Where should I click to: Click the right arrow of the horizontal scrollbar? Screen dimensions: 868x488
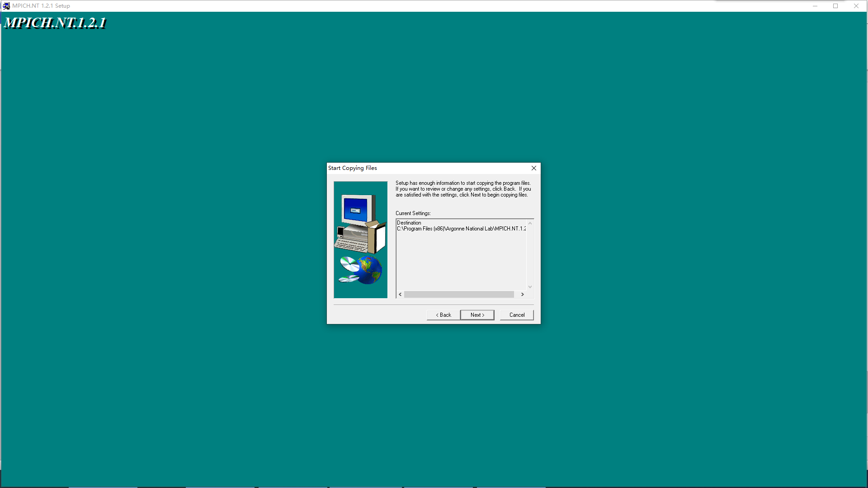[523, 294]
